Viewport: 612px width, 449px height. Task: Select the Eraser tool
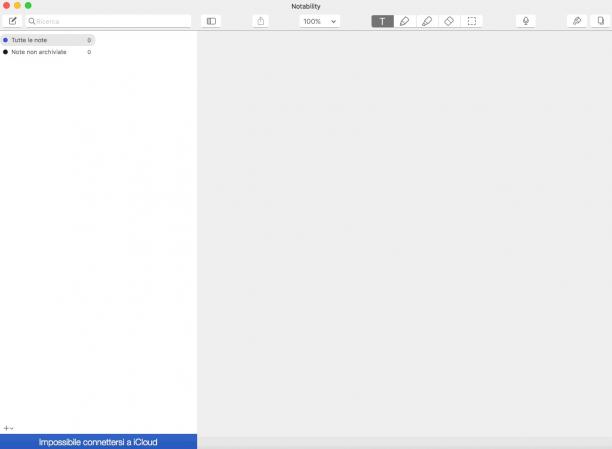[449, 21]
